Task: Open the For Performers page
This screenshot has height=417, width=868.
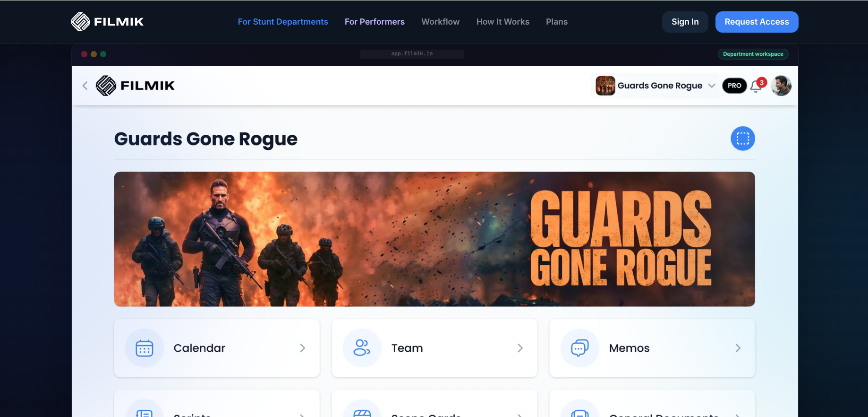Action: [x=374, y=22]
